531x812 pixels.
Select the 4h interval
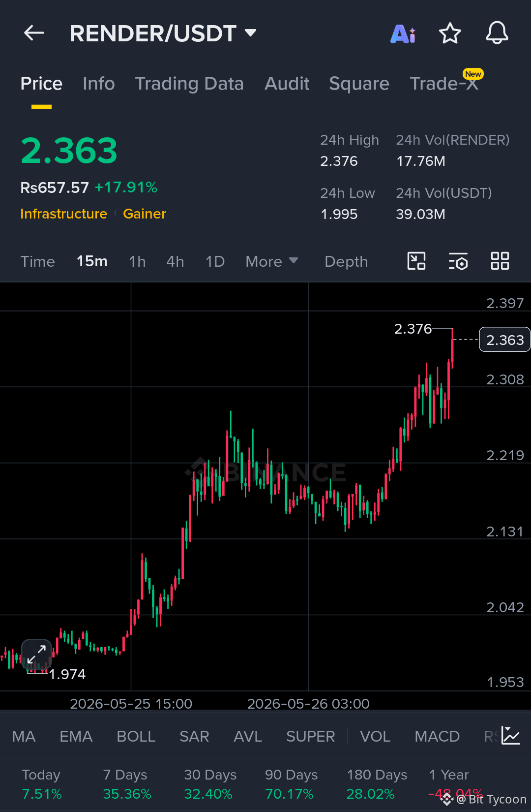(x=175, y=261)
